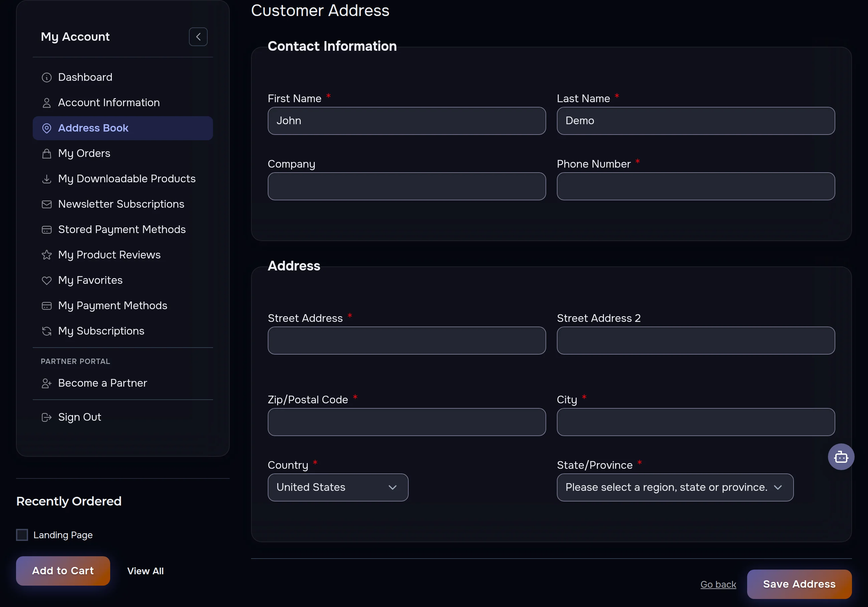Click the My Favorites heart icon
Screen dimensions: 868x607
46,280
